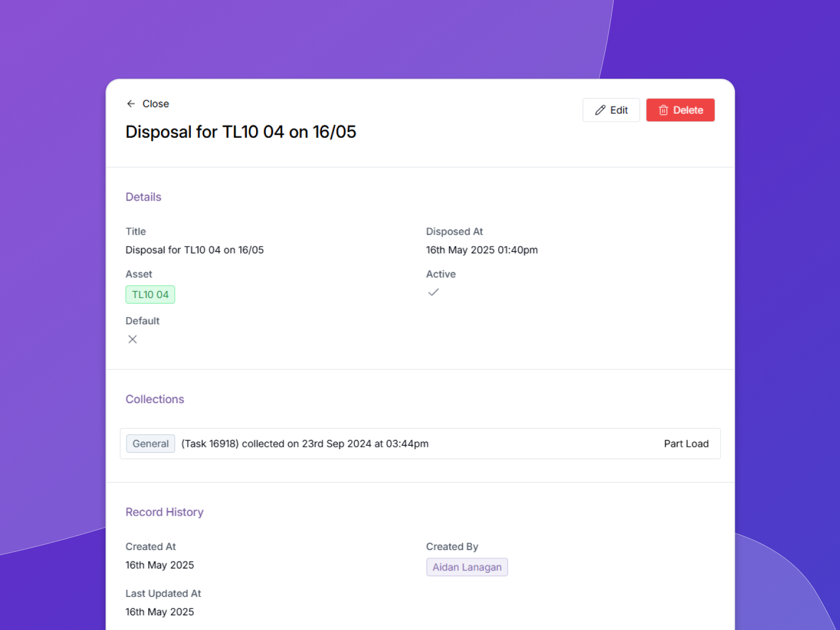Click the pencil icon in Edit button
This screenshot has height=630, width=840.
click(600, 110)
